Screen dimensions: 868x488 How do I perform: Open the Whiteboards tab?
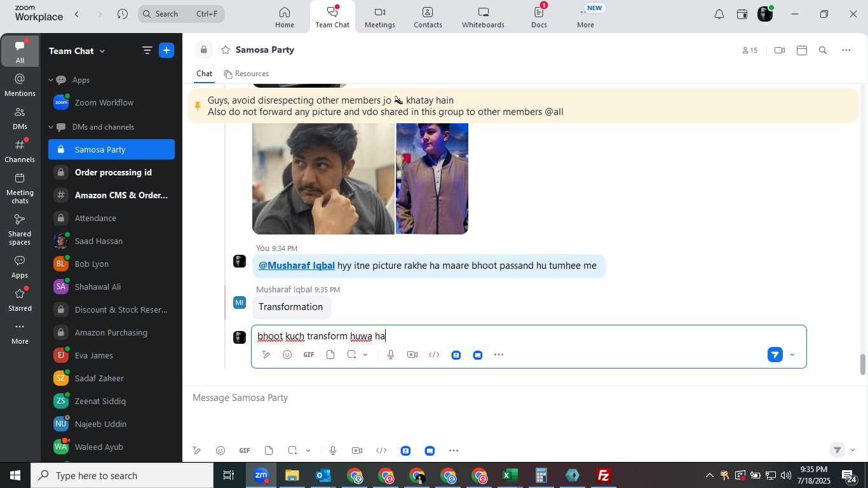pyautogui.click(x=483, y=17)
